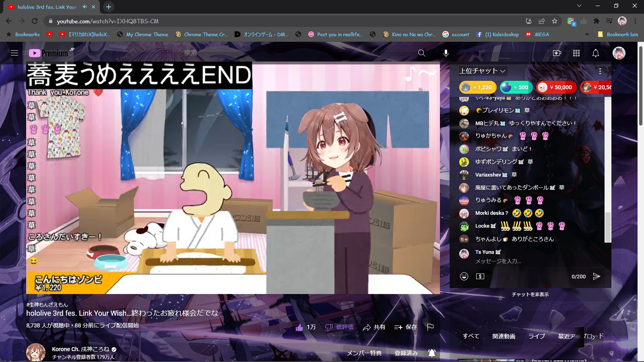Open the YouTube apps grid
Image resolution: width=644 pixels, height=362 pixels.
click(576, 53)
